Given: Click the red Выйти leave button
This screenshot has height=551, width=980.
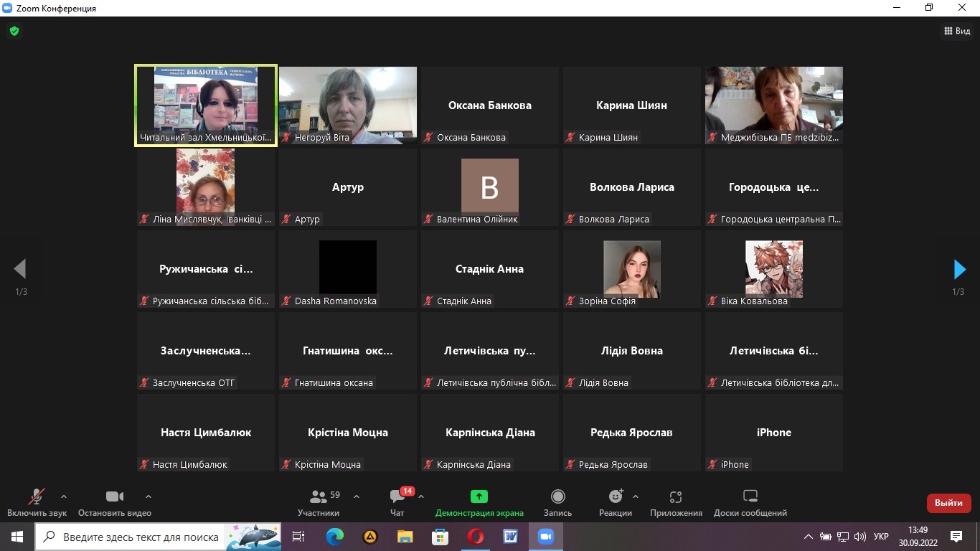Looking at the screenshot, I should 948,503.
